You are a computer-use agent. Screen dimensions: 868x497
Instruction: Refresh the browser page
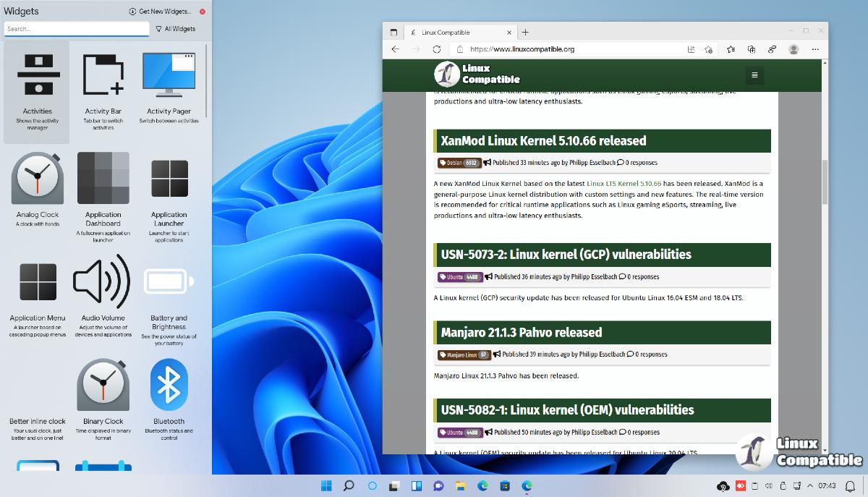coord(437,49)
